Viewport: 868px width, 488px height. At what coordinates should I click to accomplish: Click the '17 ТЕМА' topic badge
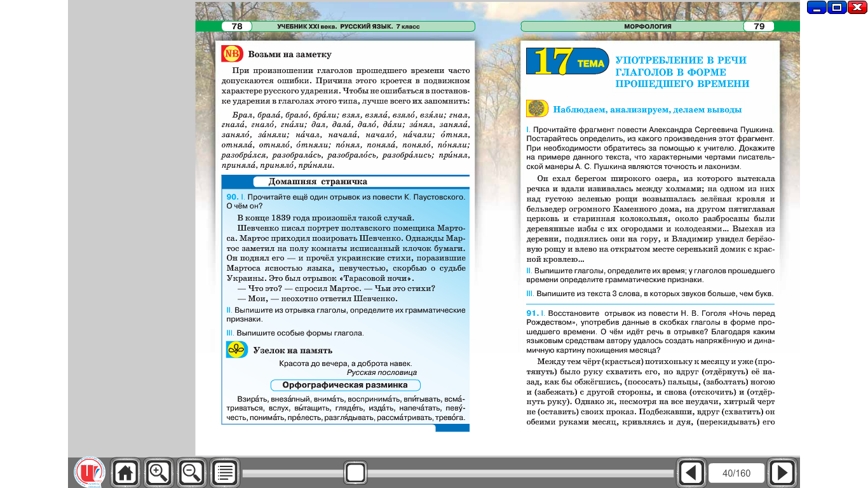(x=567, y=62)
